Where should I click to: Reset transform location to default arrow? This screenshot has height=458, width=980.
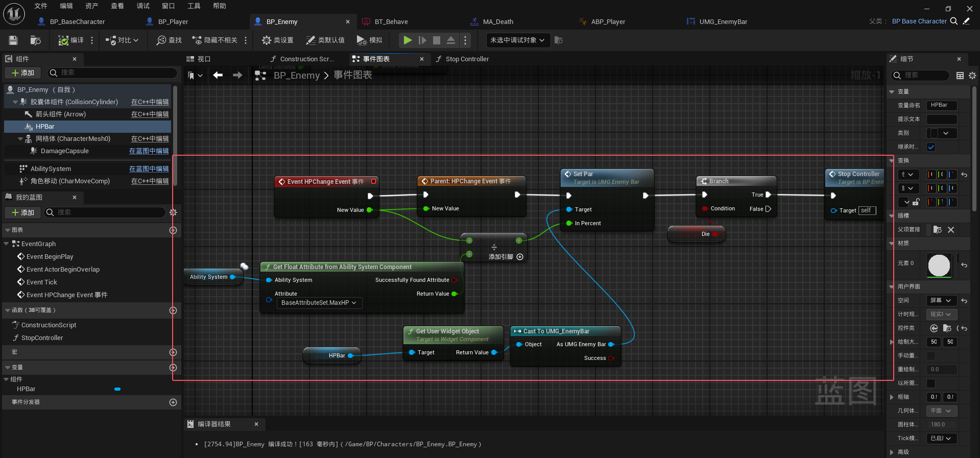[x=964, y=175]
